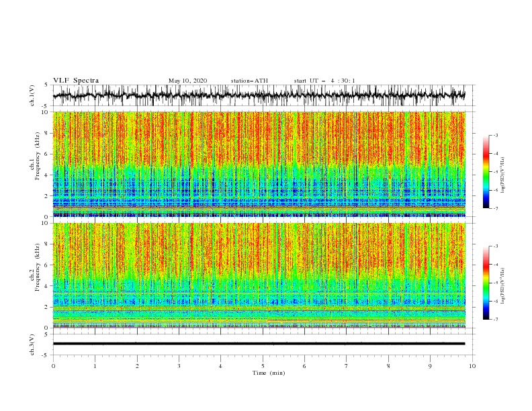Select the ch.1 "Frequency (kHz)" axis label
Viewport: 532px width, 411px height.
[38, 156]
